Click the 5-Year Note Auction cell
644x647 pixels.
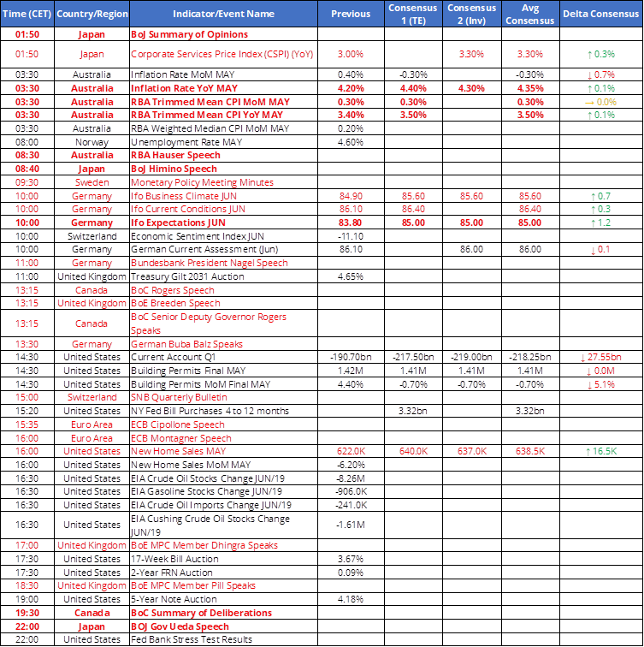click(223, 599)
